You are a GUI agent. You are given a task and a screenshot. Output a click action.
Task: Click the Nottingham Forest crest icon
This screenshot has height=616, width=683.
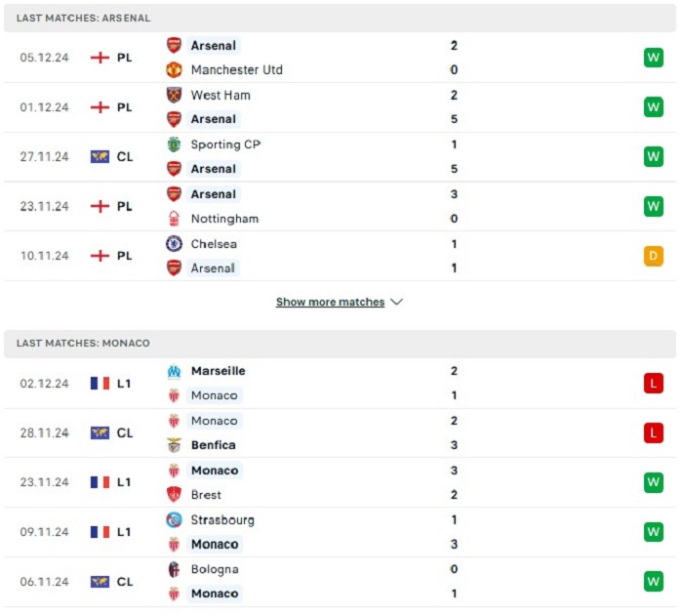(x=174, y=219)
